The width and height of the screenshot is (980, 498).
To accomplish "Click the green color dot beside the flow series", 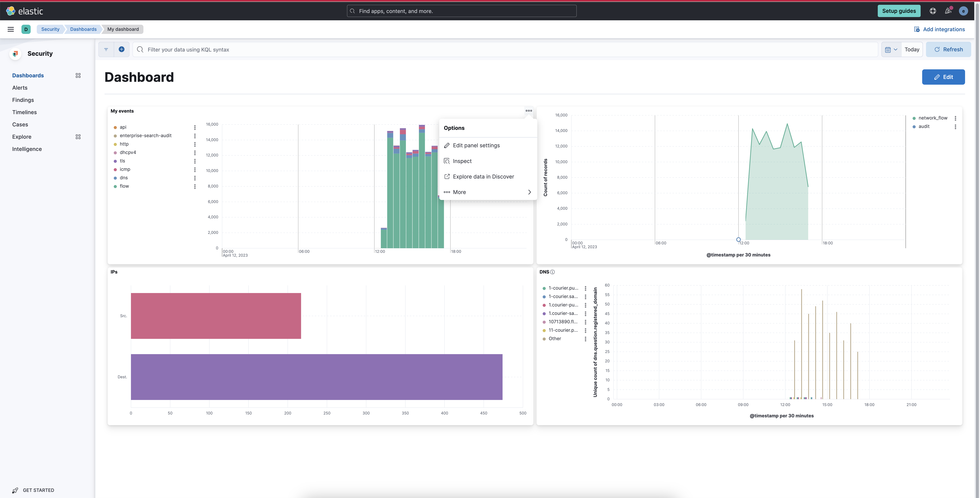I will (115, 186).
